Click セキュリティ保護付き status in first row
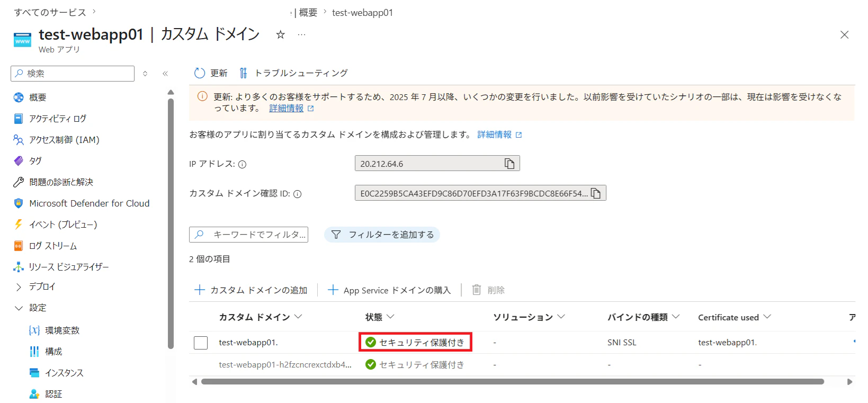868x403 pixels. (x=416, y=343)
